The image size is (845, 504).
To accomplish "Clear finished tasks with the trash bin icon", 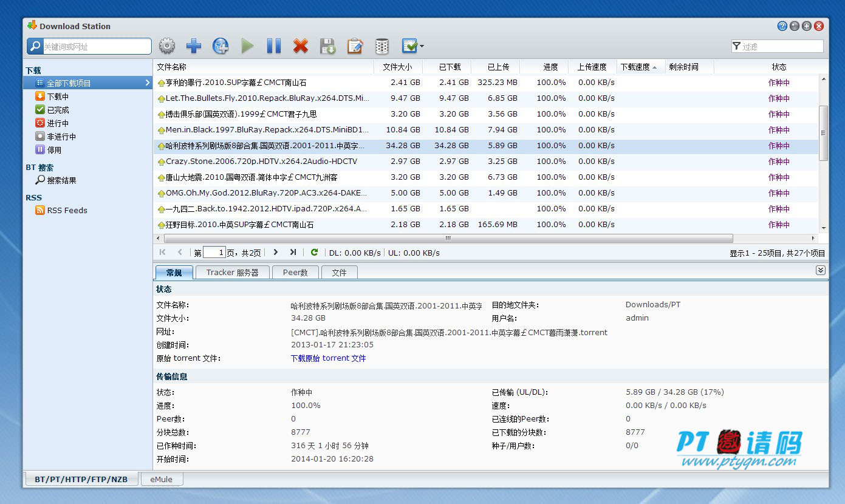I will pos(381,46).
